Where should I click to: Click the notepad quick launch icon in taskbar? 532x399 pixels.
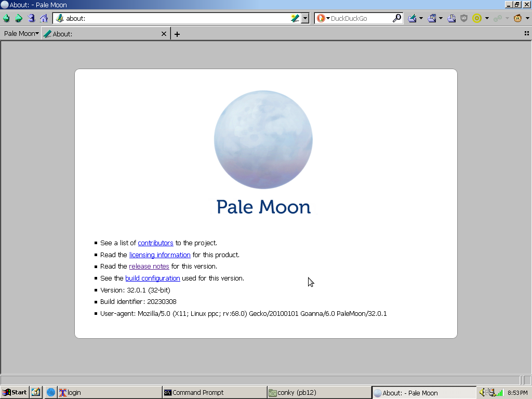click(36, 393)
